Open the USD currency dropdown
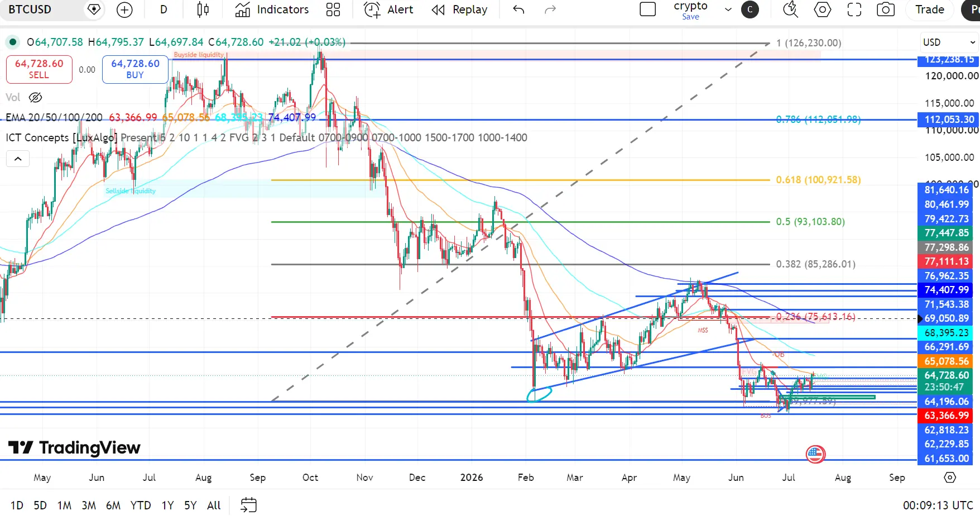 coord(949,42)
